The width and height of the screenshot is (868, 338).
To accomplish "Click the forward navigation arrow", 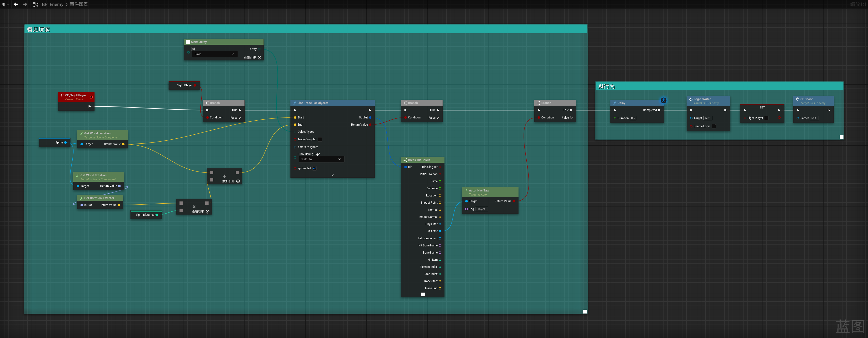I will pos(25,4).
